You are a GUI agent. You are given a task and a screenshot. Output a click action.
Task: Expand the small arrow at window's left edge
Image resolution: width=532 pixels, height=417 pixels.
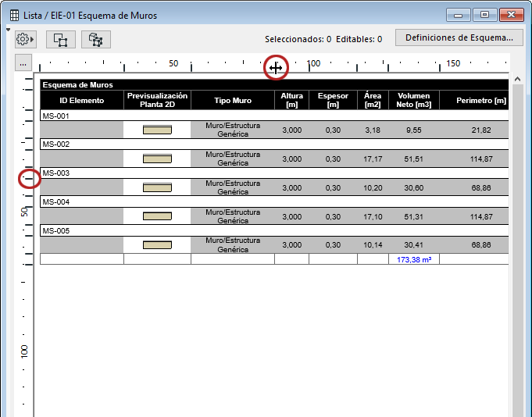pos(8,30)
